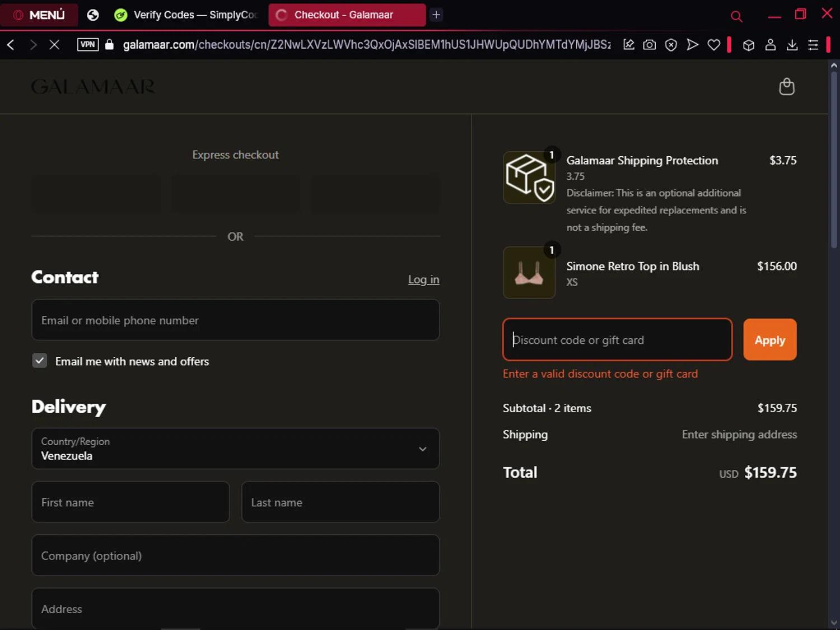840x630 pixels.
Task: Click Simone Retro Top in Blush thumbnail
Action: click(529, 273)
